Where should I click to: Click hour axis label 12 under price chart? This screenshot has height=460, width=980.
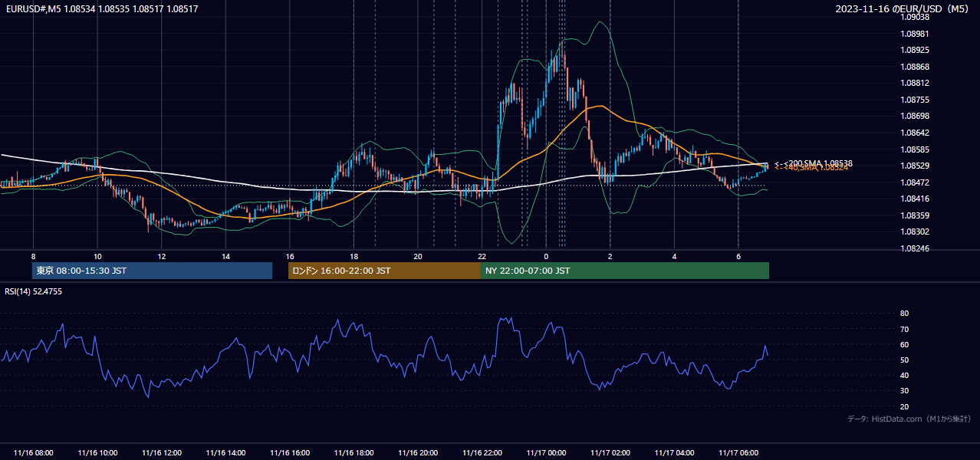[x=161, y=256]
